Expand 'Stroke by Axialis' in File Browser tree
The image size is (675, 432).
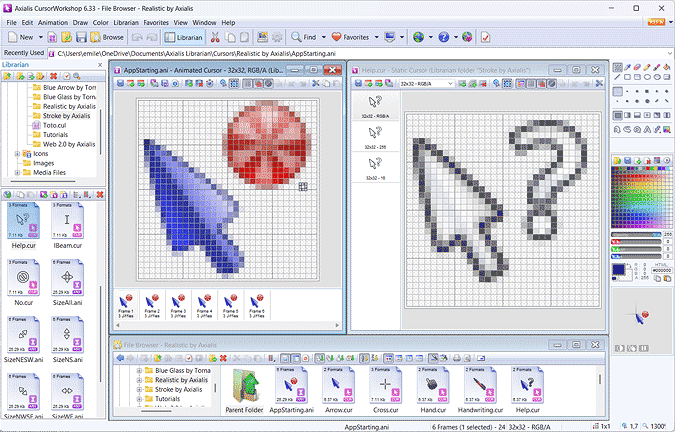click(139, 389)
